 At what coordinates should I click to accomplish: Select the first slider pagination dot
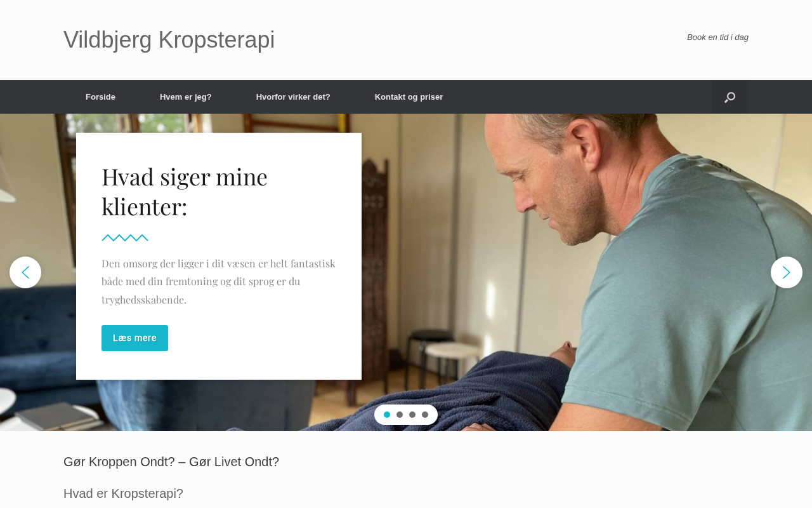click(x=387, y=415)
